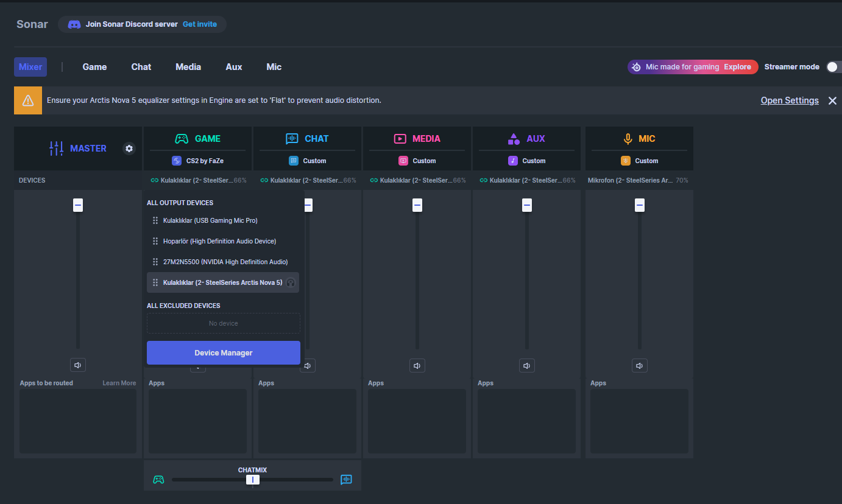This screenshot has height=504, width=842.
Task: Select 27M2N5500 (NVIDIA High Definition Audio)
Action: point(223,262)
